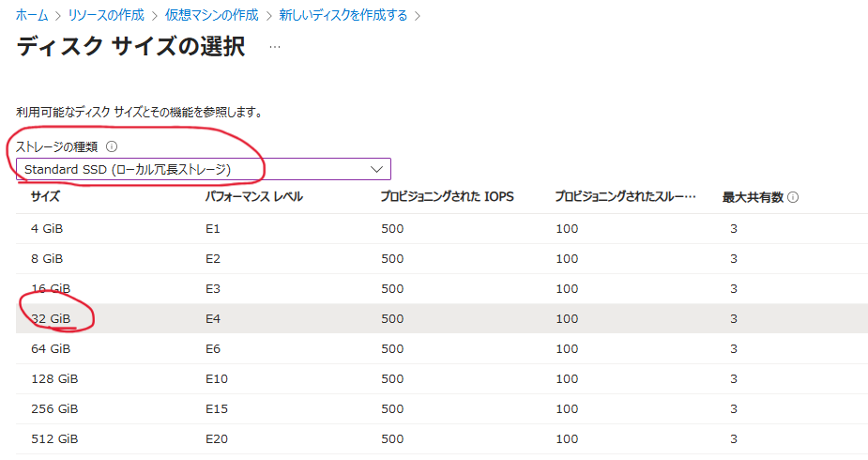Click the 100 throughput value in the E6 row

[x=567, y=348]
